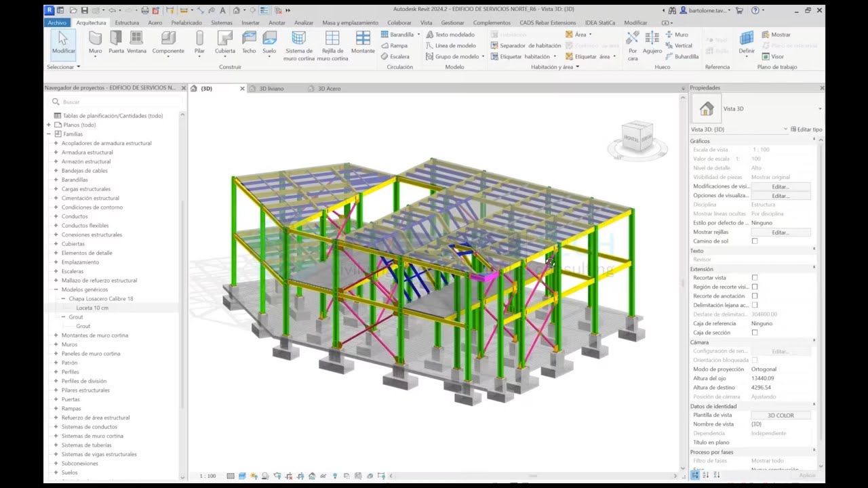The width and height of the screenshot is (868, 488).
Task: Click Editar for Mostrar rejillas
Action: pos(781,232)
